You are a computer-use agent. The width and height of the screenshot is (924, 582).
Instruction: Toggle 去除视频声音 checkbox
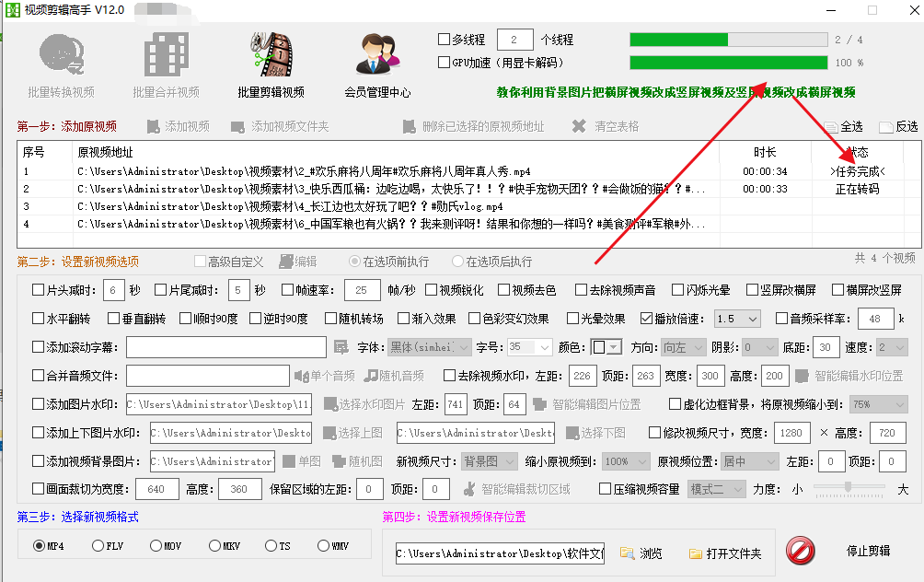coord(582,289)
